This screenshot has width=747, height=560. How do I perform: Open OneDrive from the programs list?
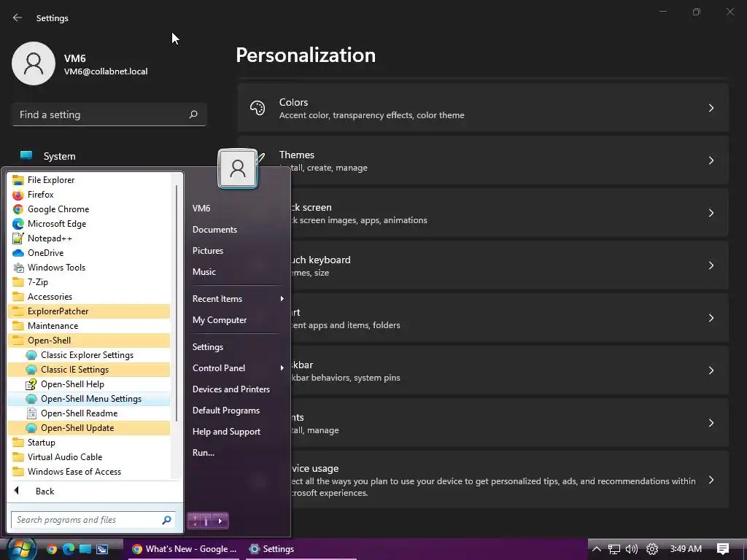(89, 253)
